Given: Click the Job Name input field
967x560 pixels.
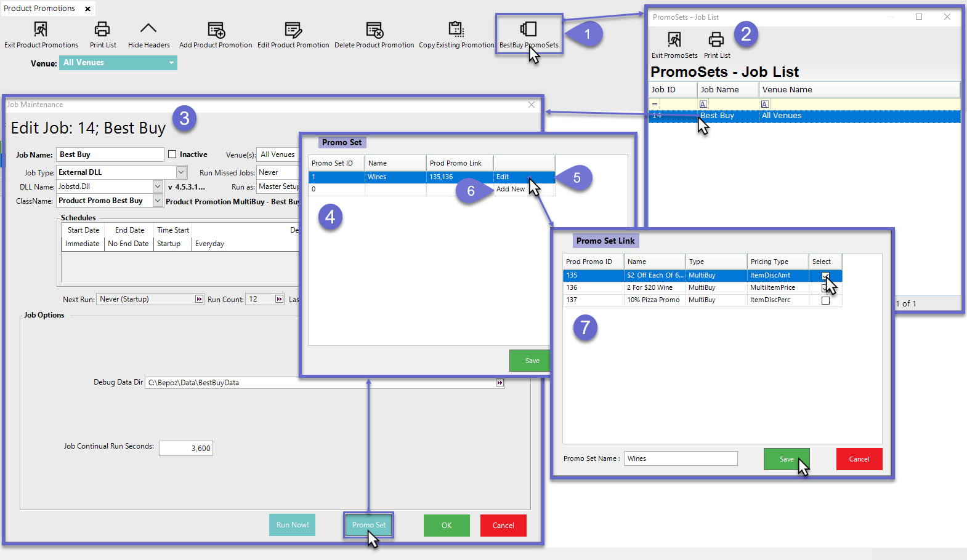Looking at the screenshot, I should pyautogui.click(x=110, y=154).
